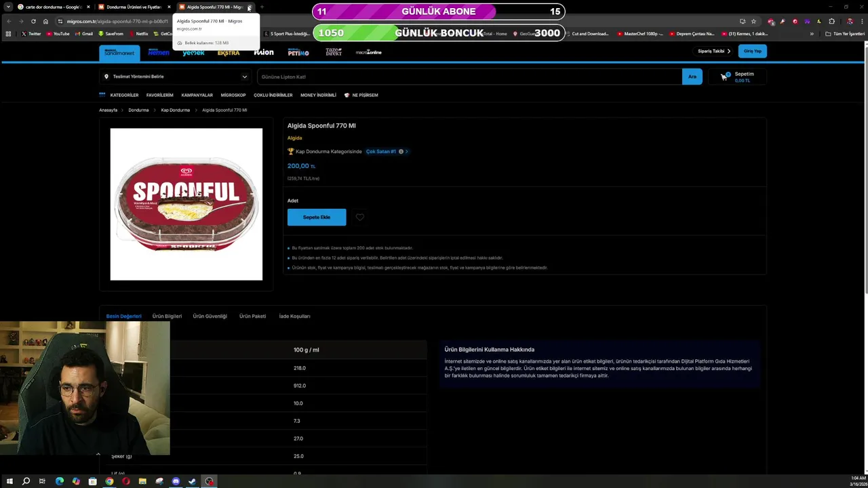The height and width of the screenshot is (488, 868).
Task: Click the Giriş Yap login button
Action: coord(752,51)
